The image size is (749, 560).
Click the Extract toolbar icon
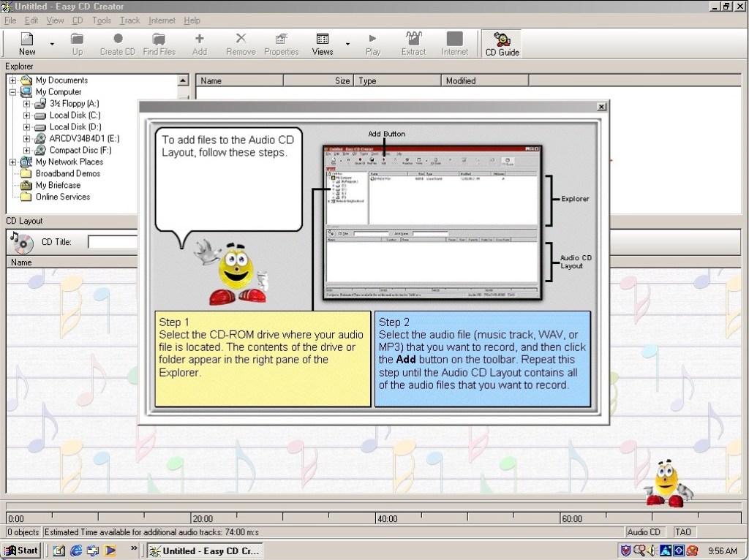[x=413, y=43]
